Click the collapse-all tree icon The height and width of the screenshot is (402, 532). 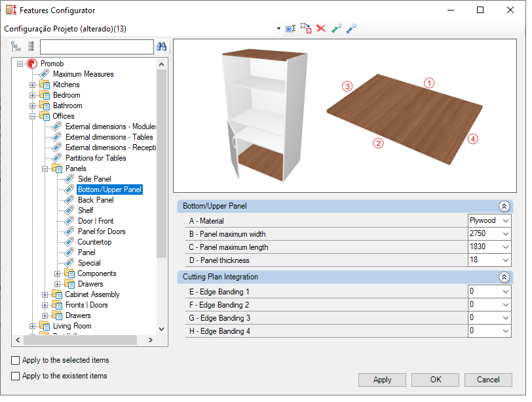coord(31,47)
